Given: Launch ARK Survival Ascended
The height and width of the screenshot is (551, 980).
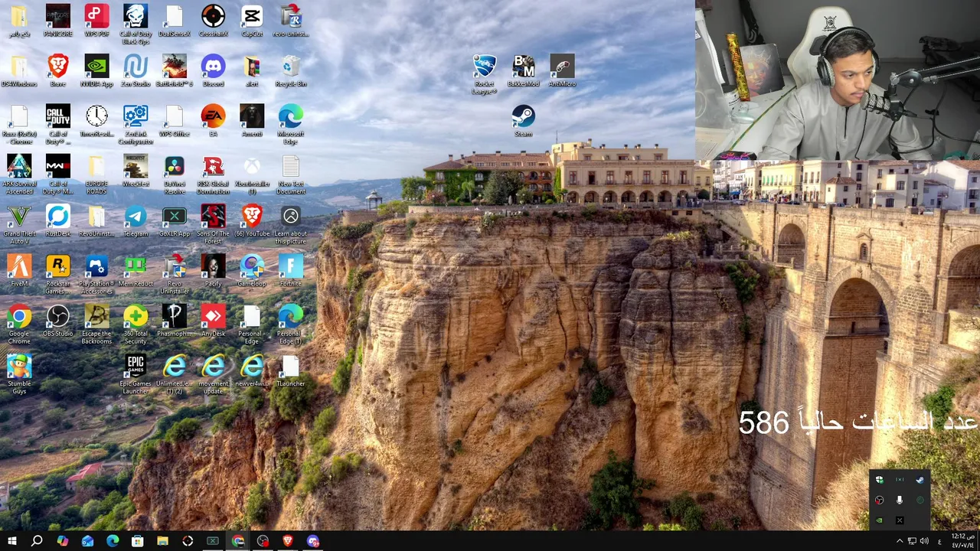Looking at the screenshot, I should click(x=19, y=174).
